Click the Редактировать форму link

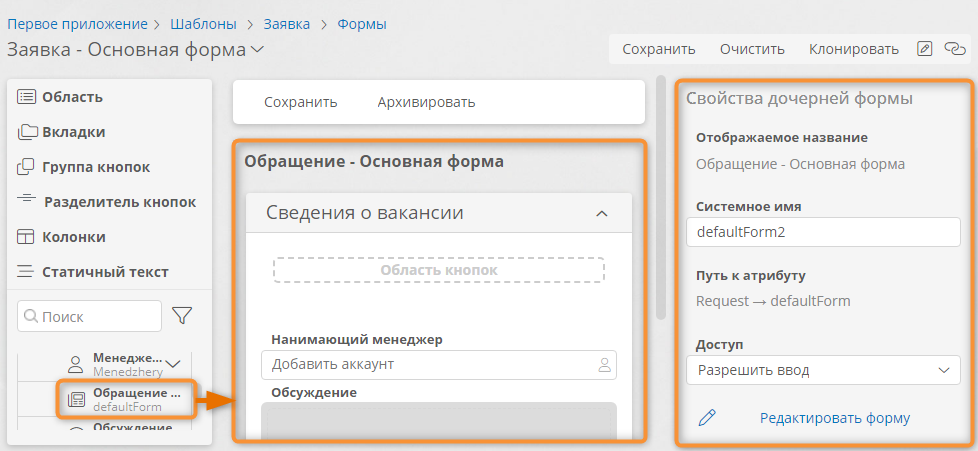coord(835,418)
